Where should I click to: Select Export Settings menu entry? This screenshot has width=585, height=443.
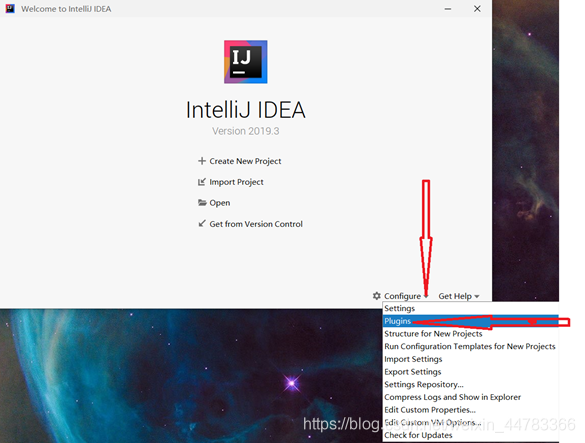click(471, 372)
